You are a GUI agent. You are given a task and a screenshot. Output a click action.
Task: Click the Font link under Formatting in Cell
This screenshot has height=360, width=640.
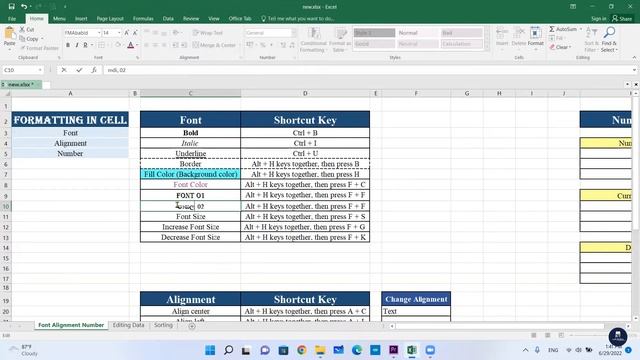pos(70,133)
